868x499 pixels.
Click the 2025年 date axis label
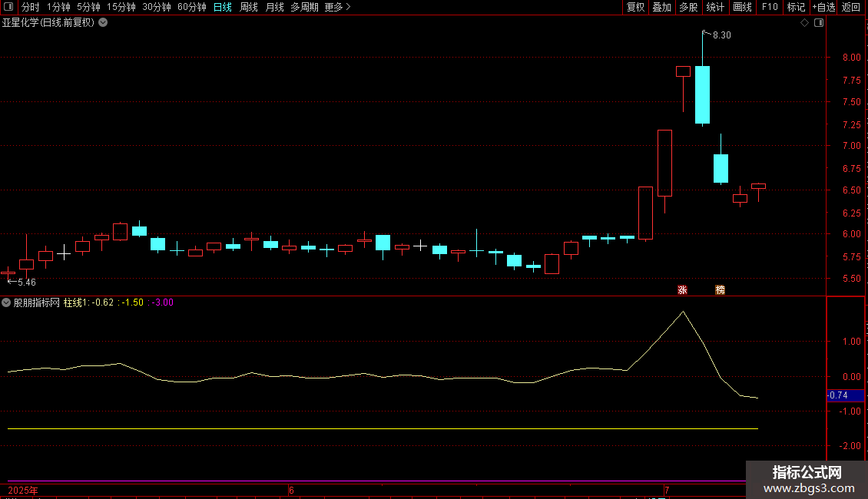pyautogui.click(x=23, y=490)
